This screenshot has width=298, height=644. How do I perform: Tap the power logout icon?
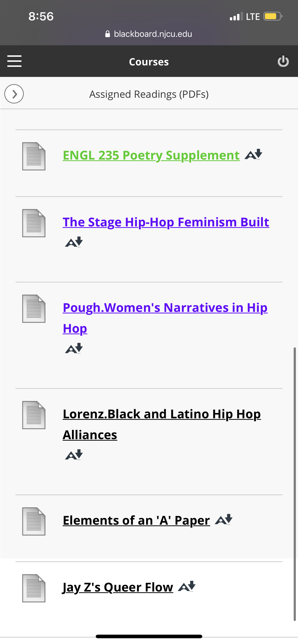[283, 61]
